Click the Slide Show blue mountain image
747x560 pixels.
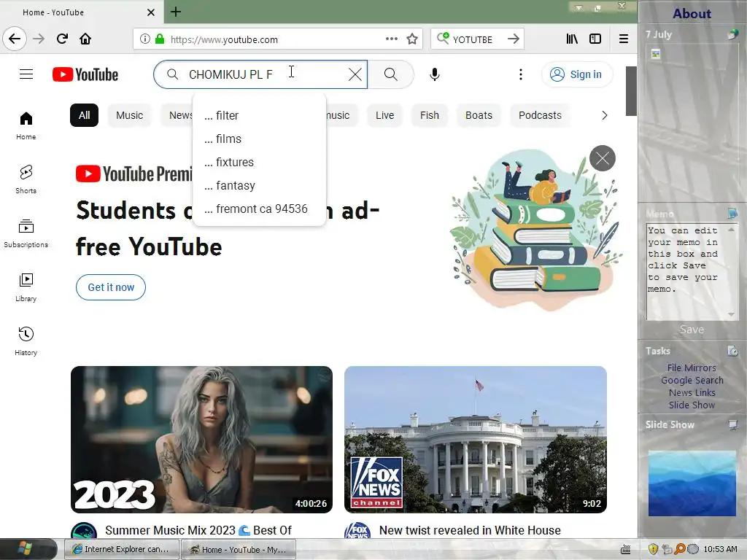pyautogui.click(x=692, y=483)
